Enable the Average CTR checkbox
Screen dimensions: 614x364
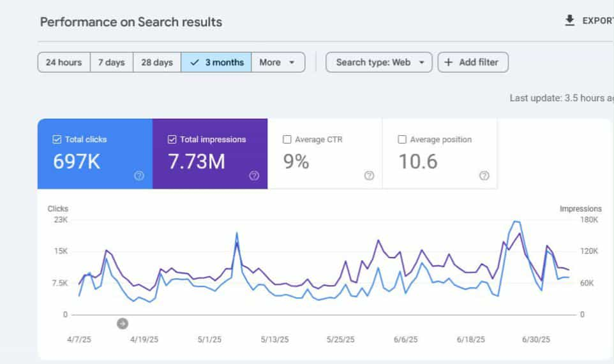click(x=287, y=140)
